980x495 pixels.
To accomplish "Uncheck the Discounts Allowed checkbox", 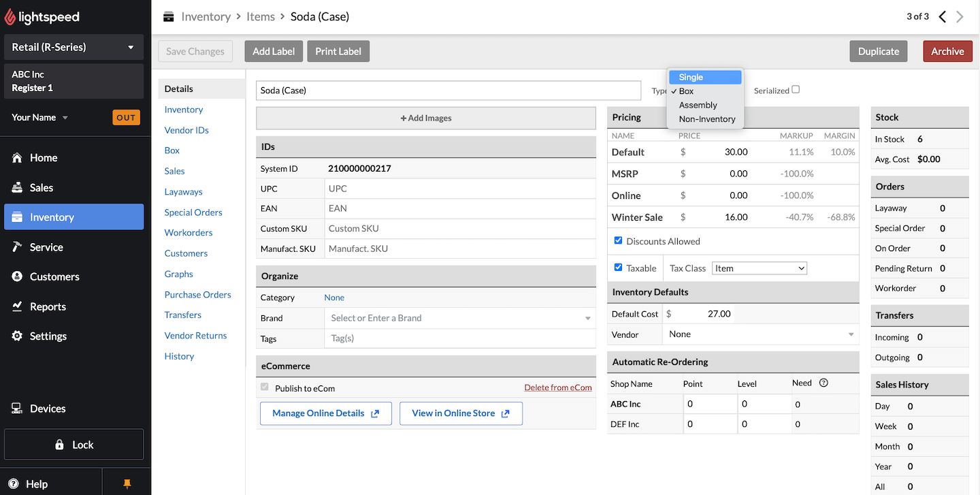I will pyautogui.click(x=618, y=240).
